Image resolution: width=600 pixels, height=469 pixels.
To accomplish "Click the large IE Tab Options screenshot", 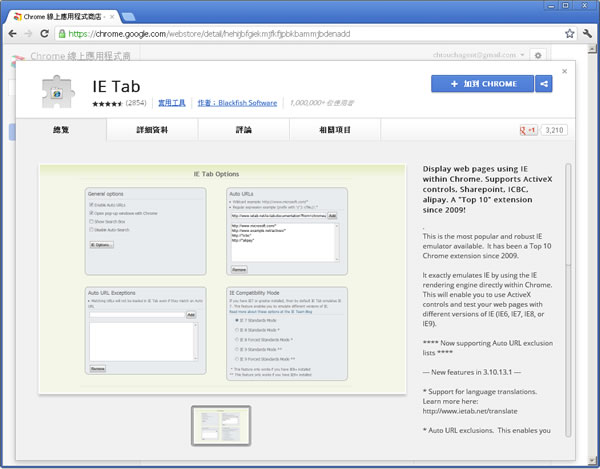I will click(222, 279).
